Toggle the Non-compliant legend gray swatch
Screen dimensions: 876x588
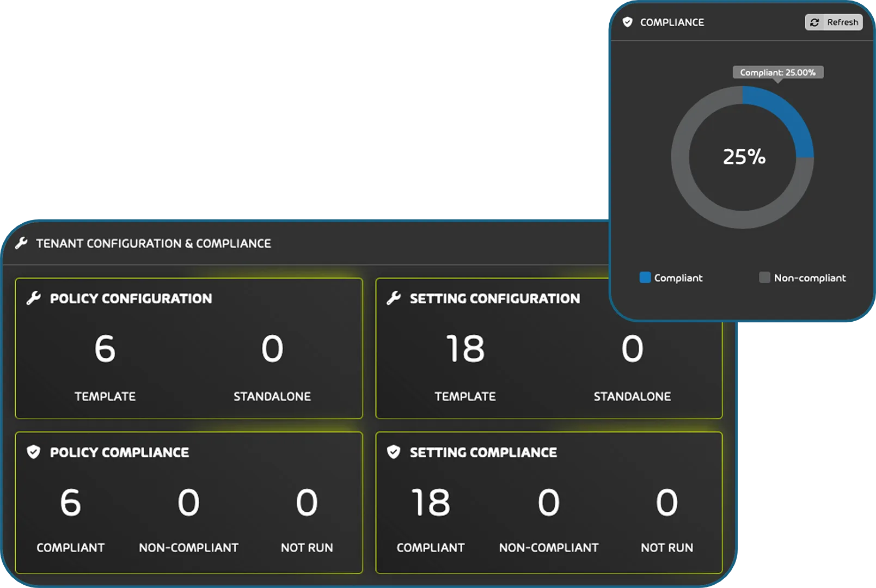pyautogui.click(x=764, y=278)
